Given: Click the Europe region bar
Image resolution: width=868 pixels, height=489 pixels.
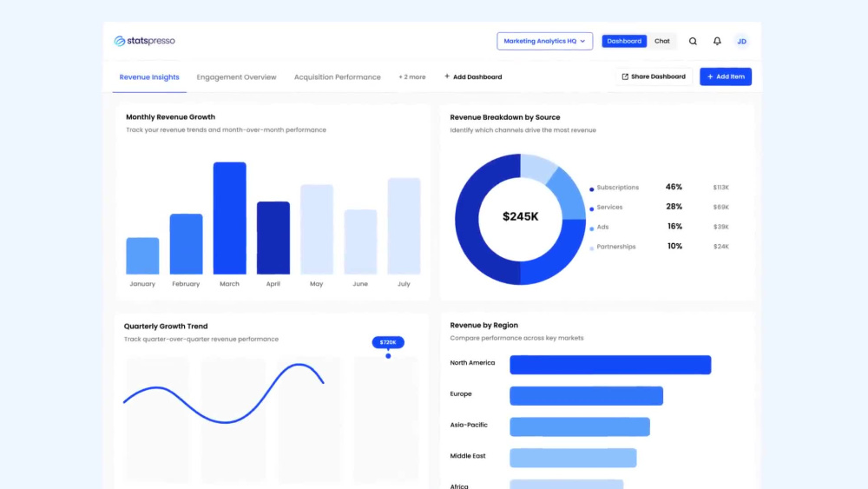Looking at the screenshot, I should (x=586, y=396).
